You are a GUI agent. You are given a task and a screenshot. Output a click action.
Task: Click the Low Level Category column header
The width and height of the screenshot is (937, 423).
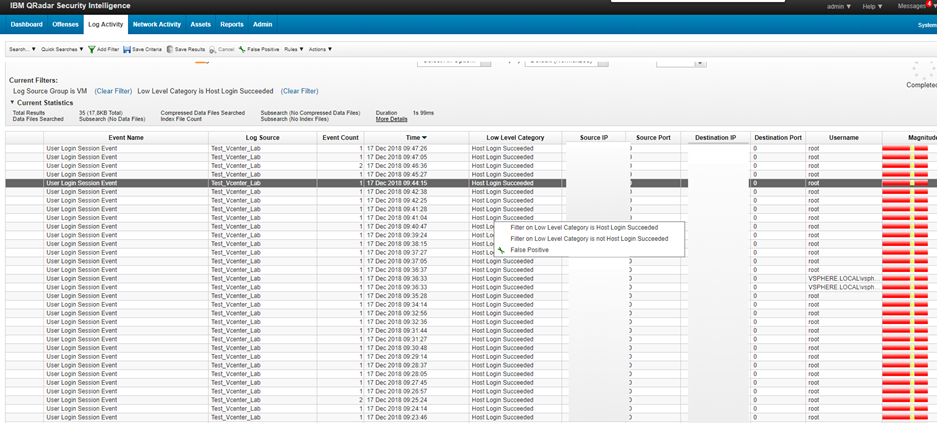coord(515,138)
